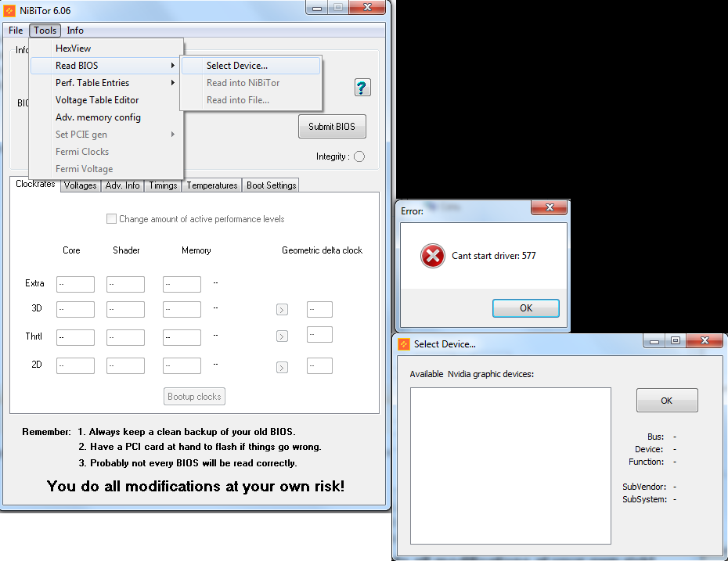Click the red error icon in Error dialog
The height and width of the screenshot is (561, 728).
[432, 256]
